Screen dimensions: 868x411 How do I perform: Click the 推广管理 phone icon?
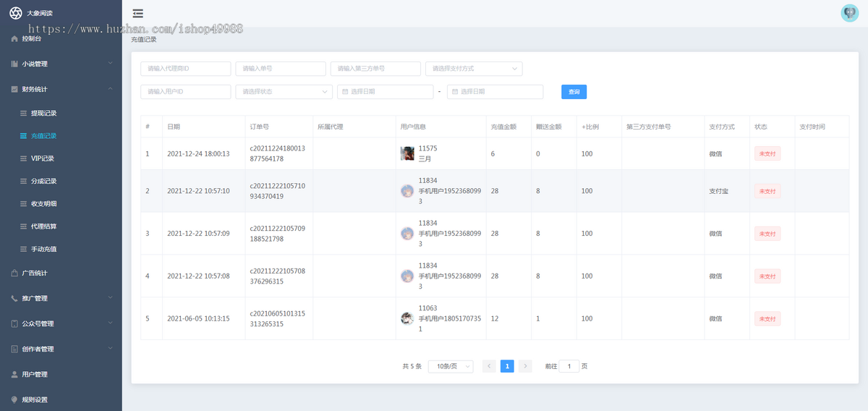coord(14,298)
